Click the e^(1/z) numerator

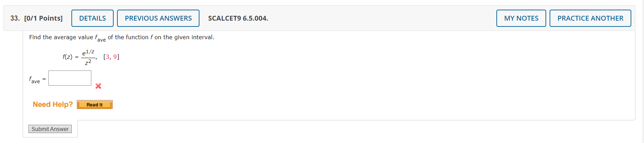point(88,52)
